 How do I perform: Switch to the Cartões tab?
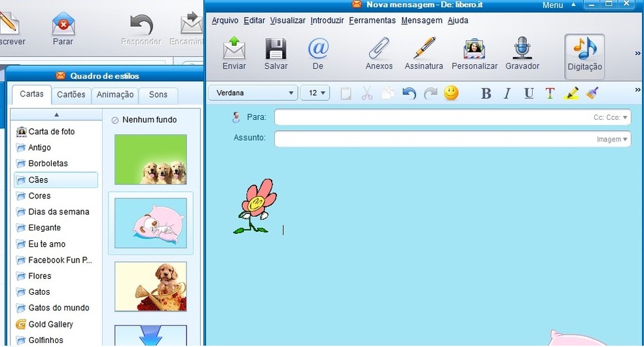(71, 94)
